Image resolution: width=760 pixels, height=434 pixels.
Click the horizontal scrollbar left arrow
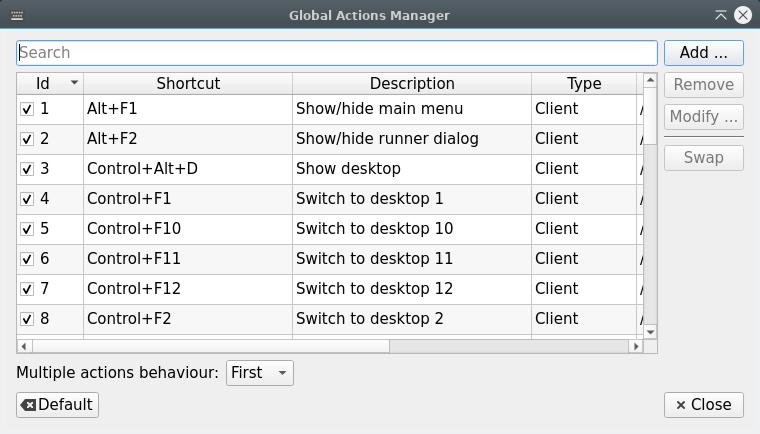coord(24,346)
